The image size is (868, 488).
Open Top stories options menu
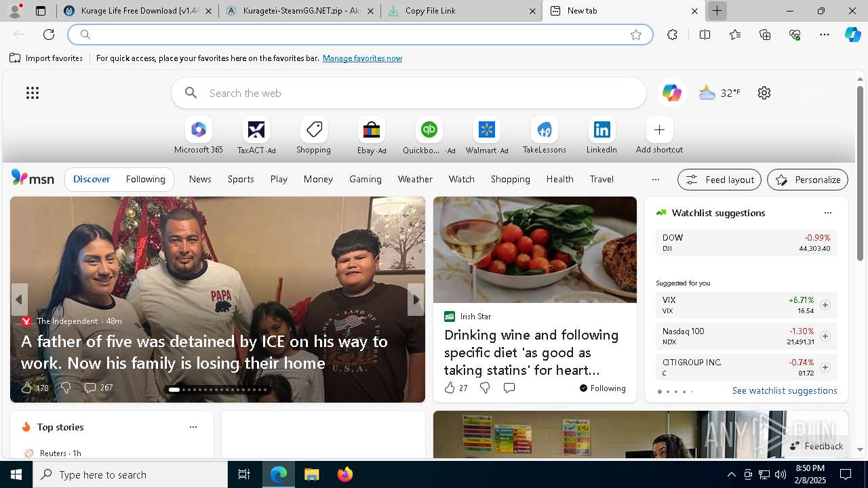[193, 427]
